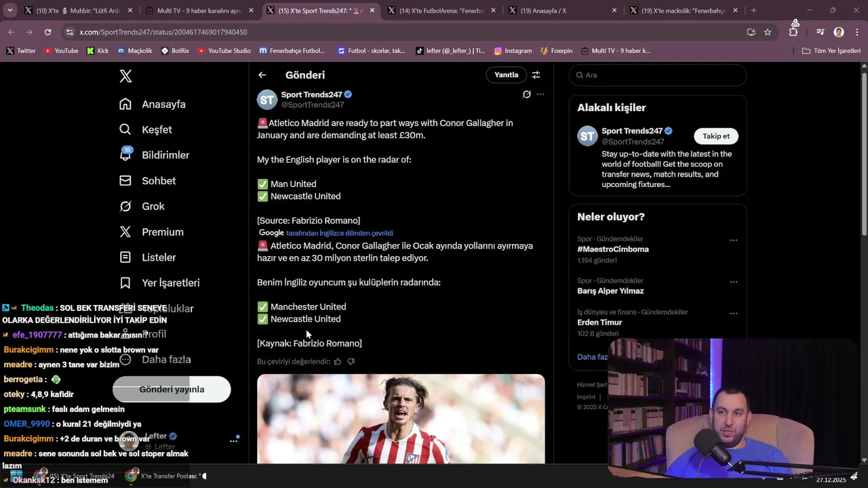Open Sohbet messages

click(x=148, y=181)
